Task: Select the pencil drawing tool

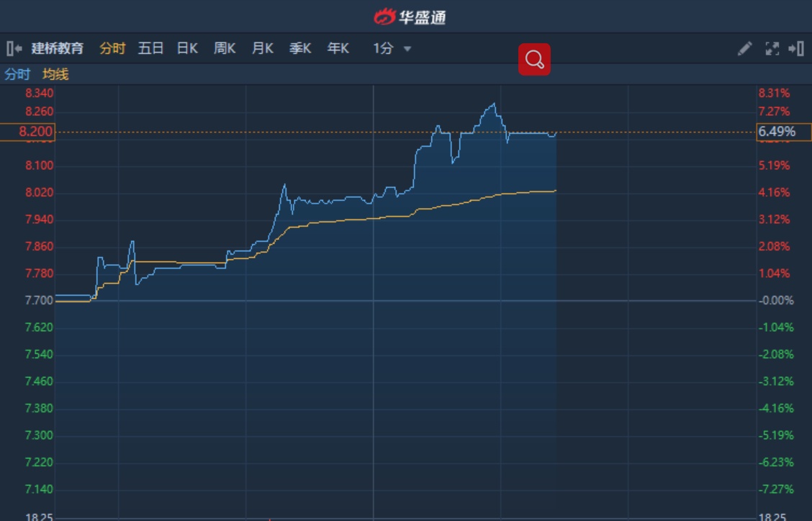Action: pos(744,49)
